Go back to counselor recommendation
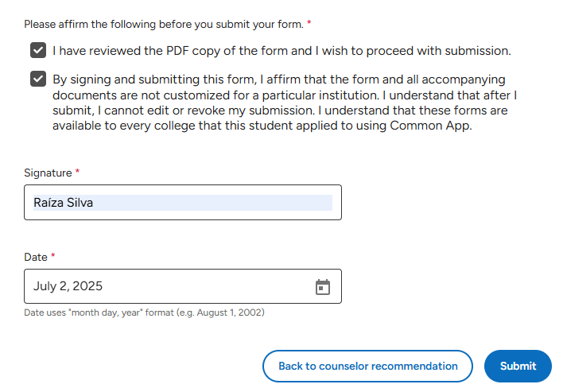Viewport: 563px width, 392px height. (x=367, y=366)
